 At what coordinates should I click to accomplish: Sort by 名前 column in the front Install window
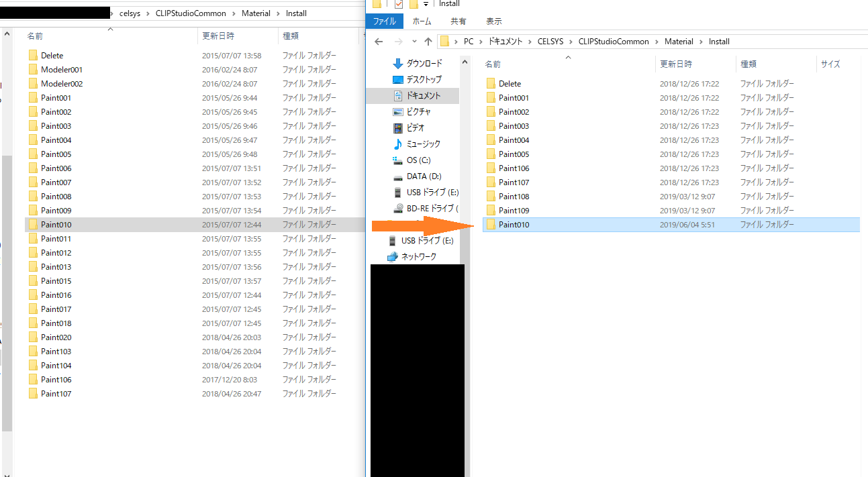493,64
